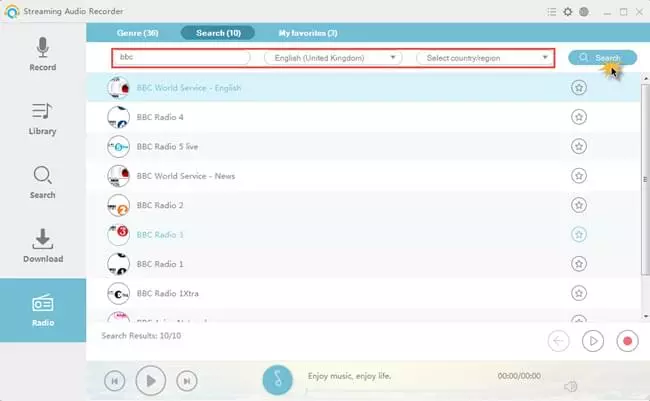Click the round globe icon in title bar

coord(584,12)
